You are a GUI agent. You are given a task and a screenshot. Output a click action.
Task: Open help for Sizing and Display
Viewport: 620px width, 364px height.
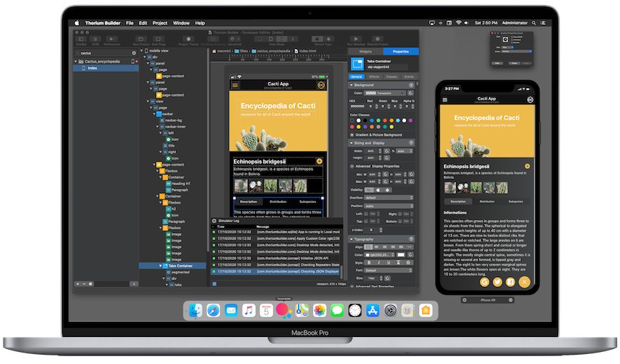[411, 143]
